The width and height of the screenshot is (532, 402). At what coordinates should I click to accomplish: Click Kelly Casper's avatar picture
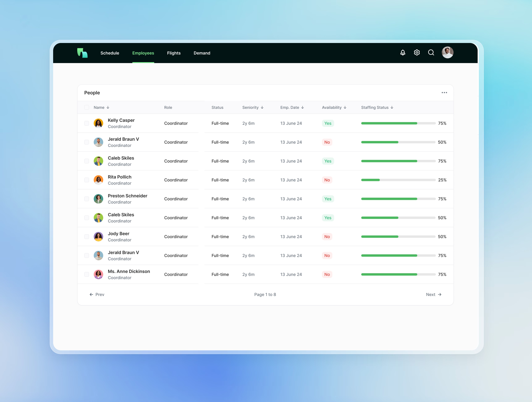(98, 123)
